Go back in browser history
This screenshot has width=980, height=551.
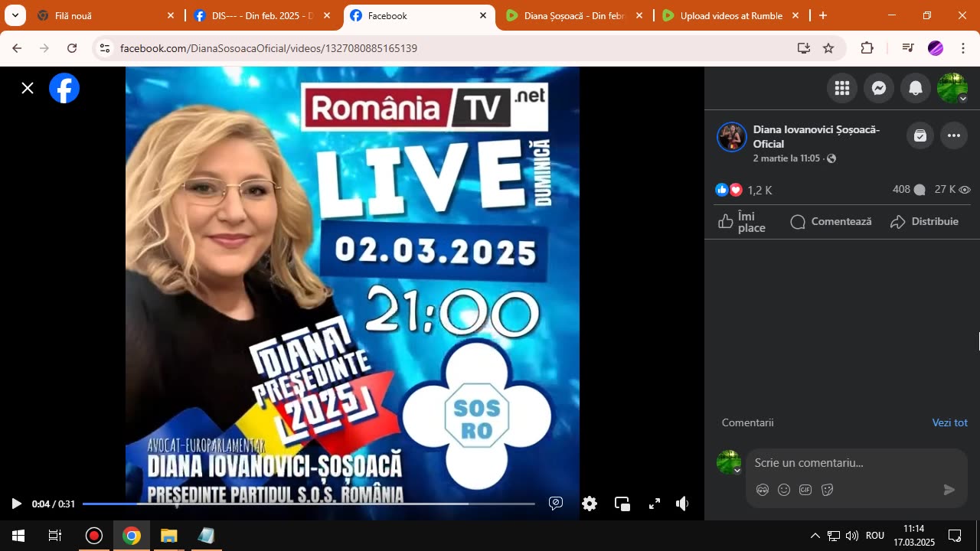[x=17, y=48]
